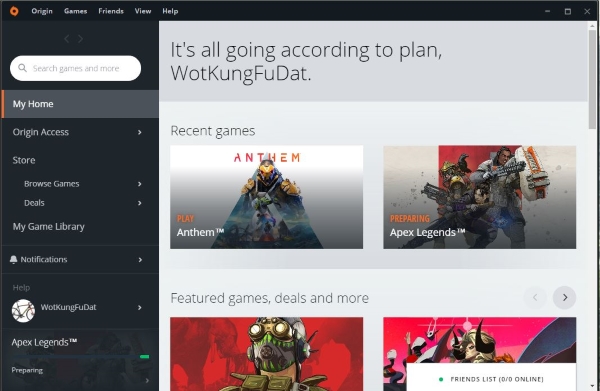Screen dimensions: 600x391
Task: Open the WotKungFuDat profile avatar
Action: [x=23, y=310]
